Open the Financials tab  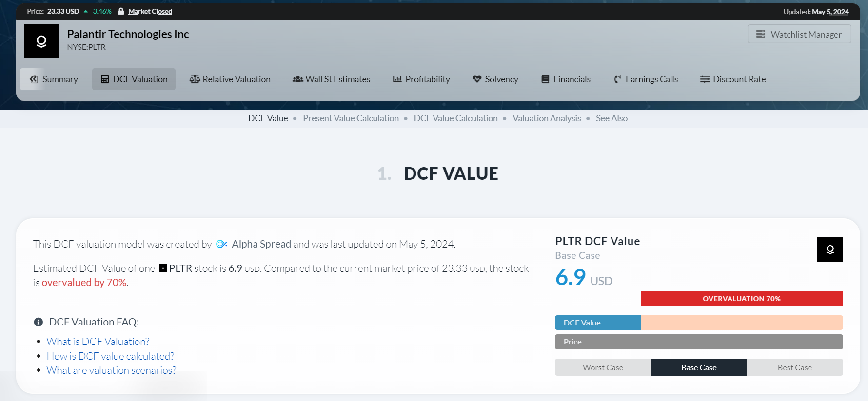[x=566, y=79]
